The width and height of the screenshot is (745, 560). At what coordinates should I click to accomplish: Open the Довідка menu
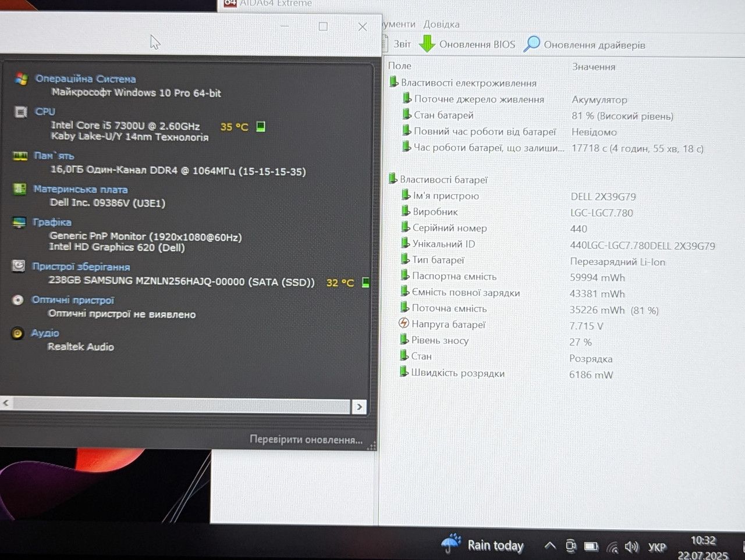(x=441, y=24)
